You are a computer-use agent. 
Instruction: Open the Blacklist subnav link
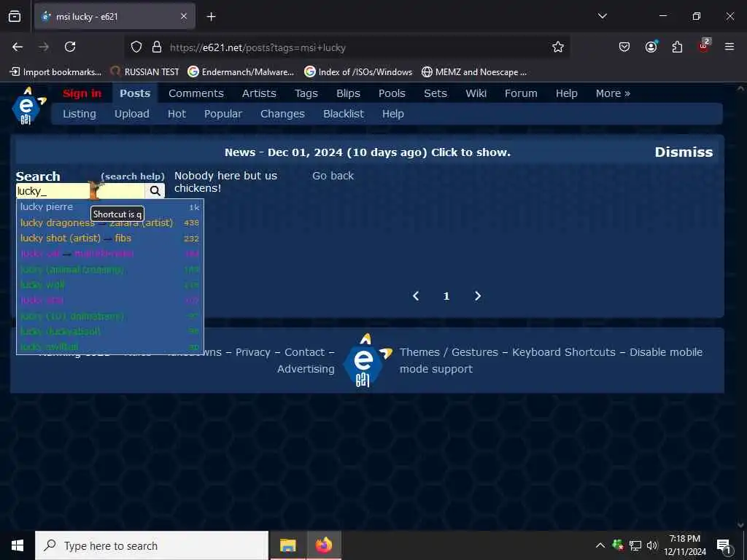(343, 114)
